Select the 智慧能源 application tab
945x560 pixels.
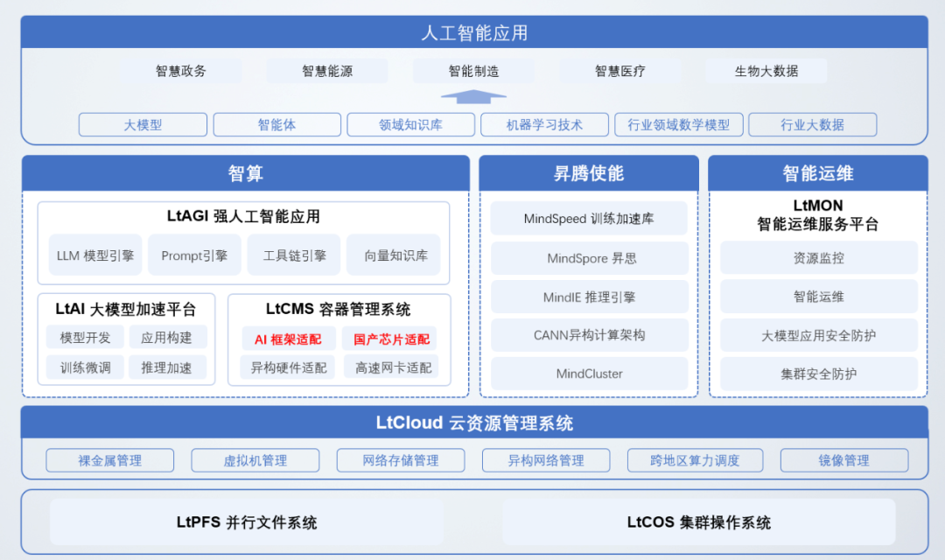click(x=327, y=71)
